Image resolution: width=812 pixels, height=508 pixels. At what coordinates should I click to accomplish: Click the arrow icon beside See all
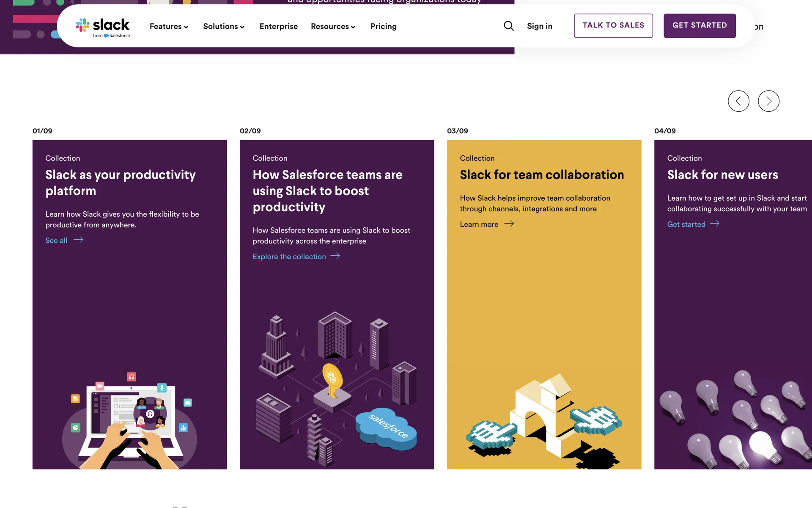(x=79, y=240)
